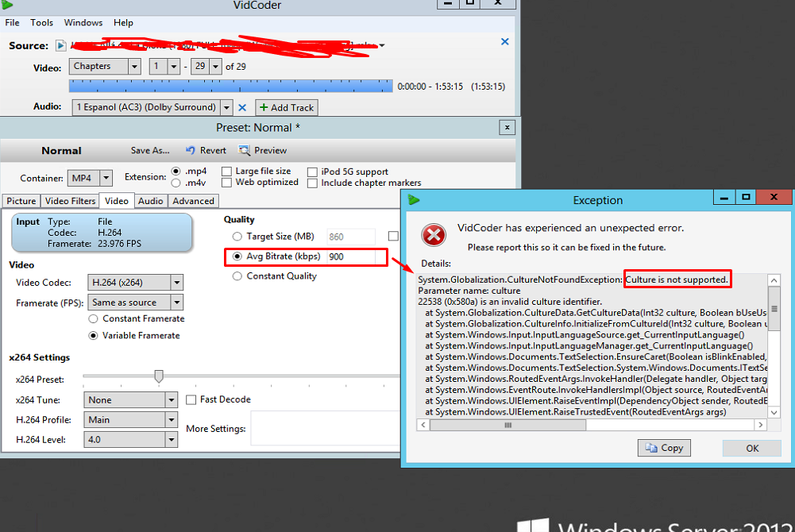Viewport: 795px width, 532px height.
Task: Click the x264 Preset slider handle
Action: coord(159,376)
